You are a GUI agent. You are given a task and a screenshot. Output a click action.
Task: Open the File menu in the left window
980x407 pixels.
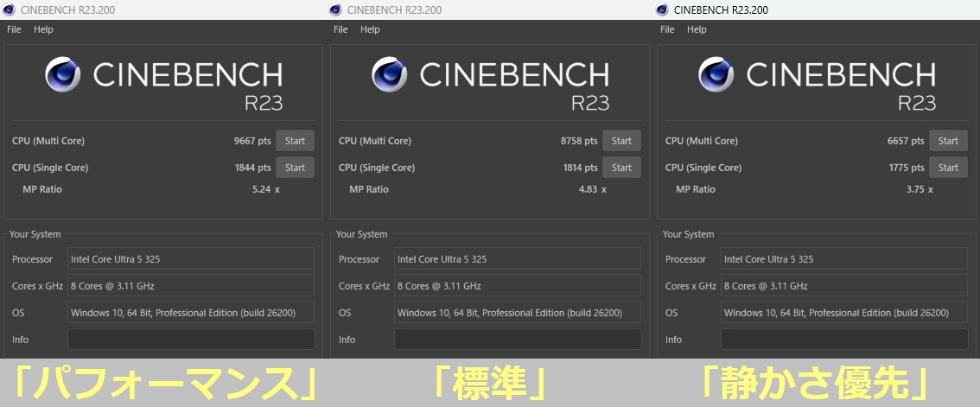[x=14, y=29]
